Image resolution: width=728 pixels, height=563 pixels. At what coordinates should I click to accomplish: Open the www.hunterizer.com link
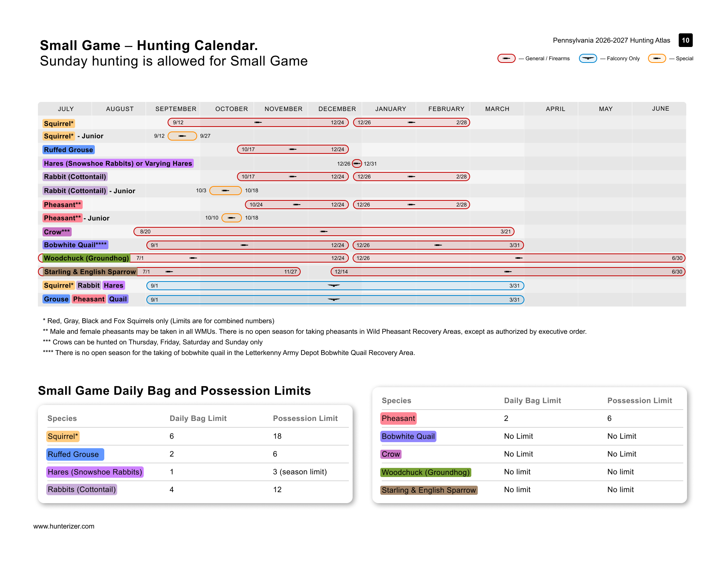tap(64, 526)
